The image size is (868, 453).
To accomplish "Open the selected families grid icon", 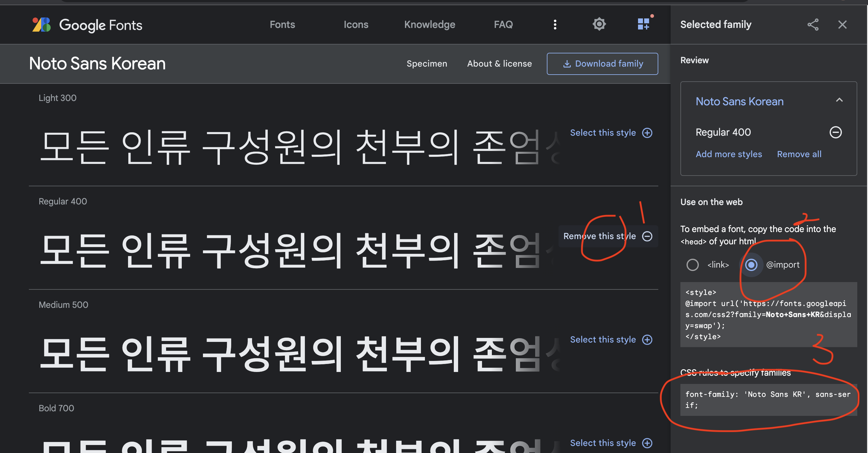I will click(644, 24).
